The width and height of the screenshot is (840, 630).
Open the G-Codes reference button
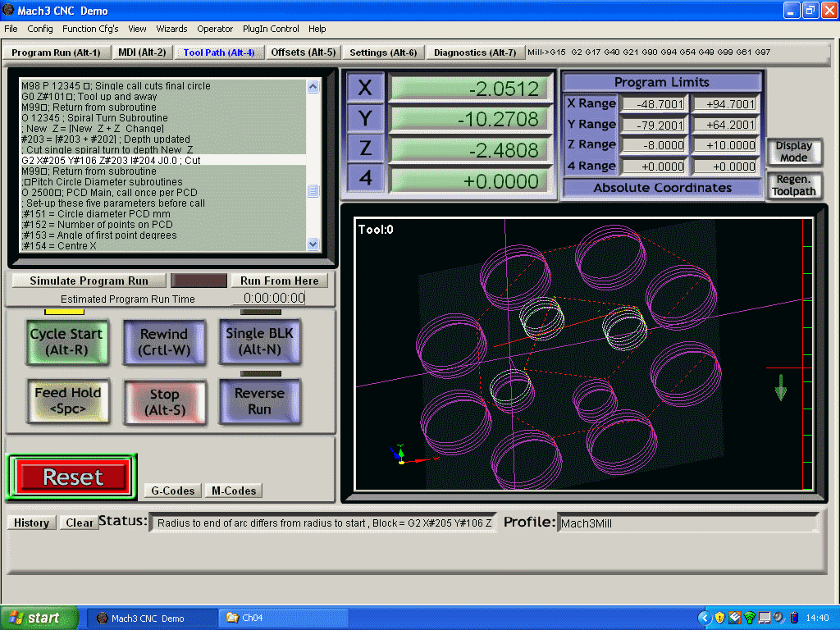coord(173,491)
